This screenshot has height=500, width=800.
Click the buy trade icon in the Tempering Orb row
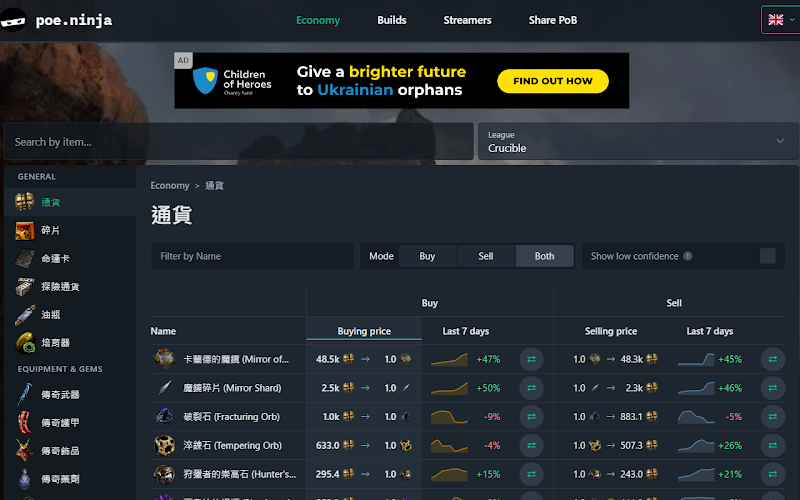[x=531, y=445]
